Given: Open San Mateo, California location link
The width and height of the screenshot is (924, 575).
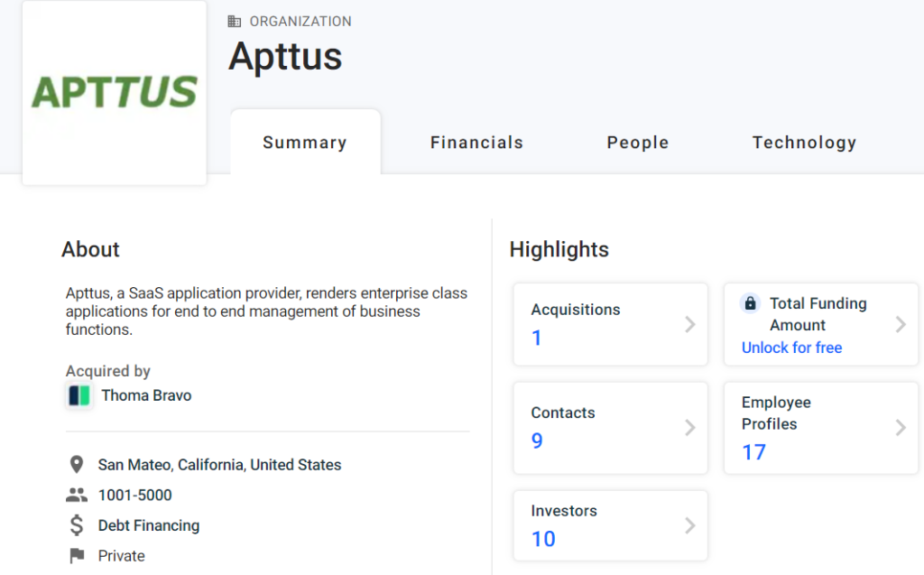Looking at the screenshot, I should [219, 465].
